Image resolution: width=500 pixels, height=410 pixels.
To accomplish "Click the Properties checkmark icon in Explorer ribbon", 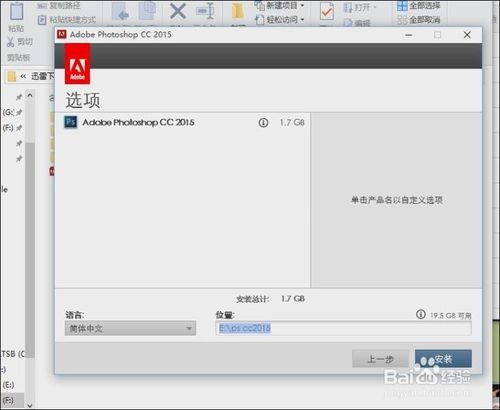I will pos(327,11).
